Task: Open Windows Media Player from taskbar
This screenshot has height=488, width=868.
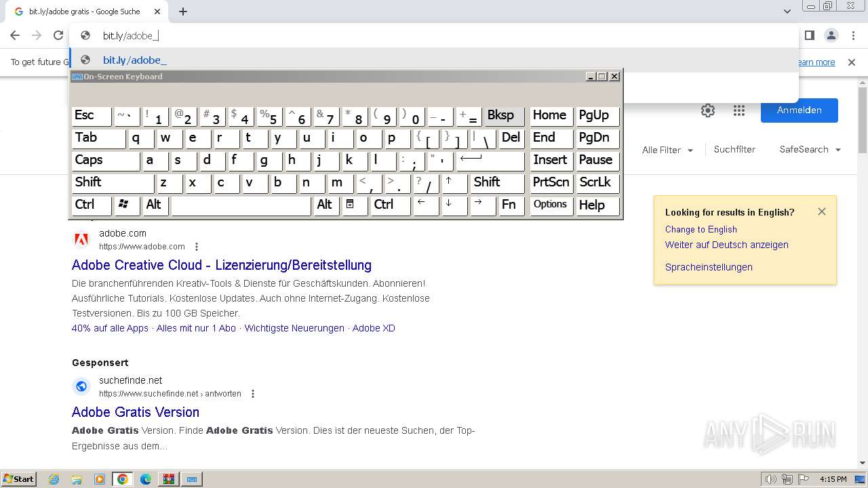Action: click(x=100, y=479)
